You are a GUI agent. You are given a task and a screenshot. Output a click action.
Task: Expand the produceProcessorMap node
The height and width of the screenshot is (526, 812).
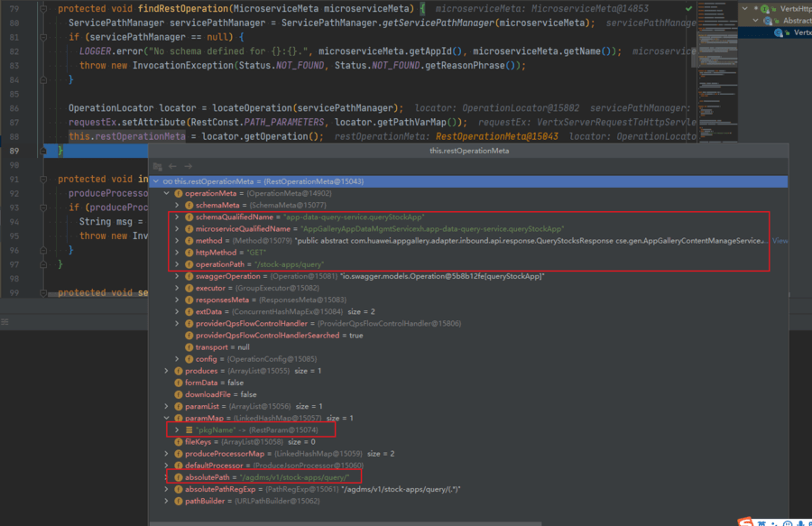pyautogui.click(x=167, y=454)
